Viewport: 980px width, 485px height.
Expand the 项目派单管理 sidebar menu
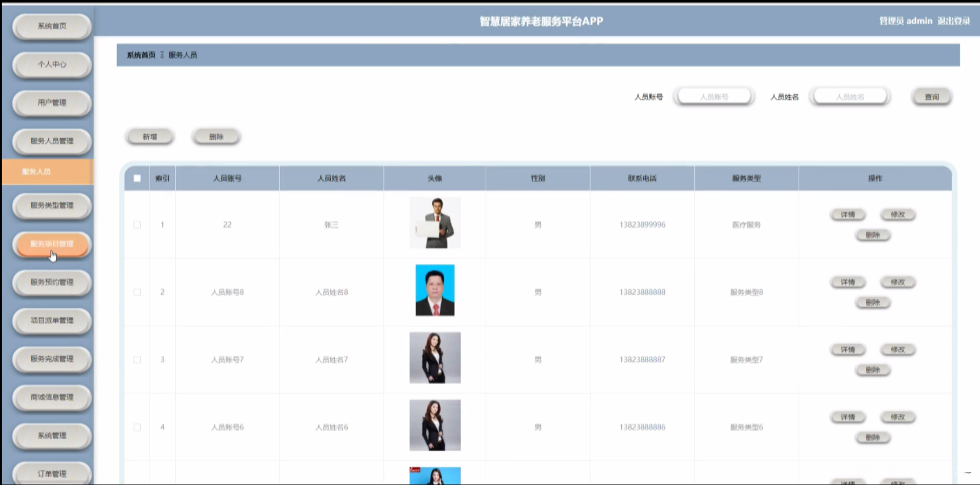pos(52,320)
